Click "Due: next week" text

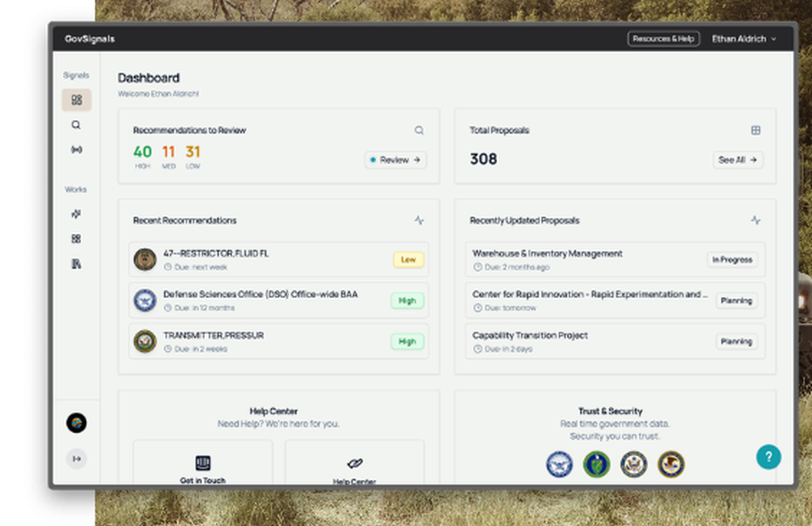click(x=201, y=267)
